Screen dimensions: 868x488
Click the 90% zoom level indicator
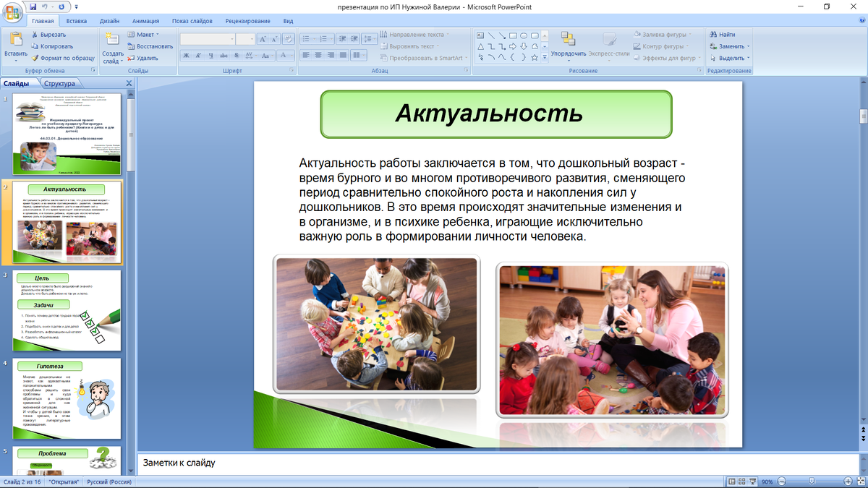click(x=767, y=481)
